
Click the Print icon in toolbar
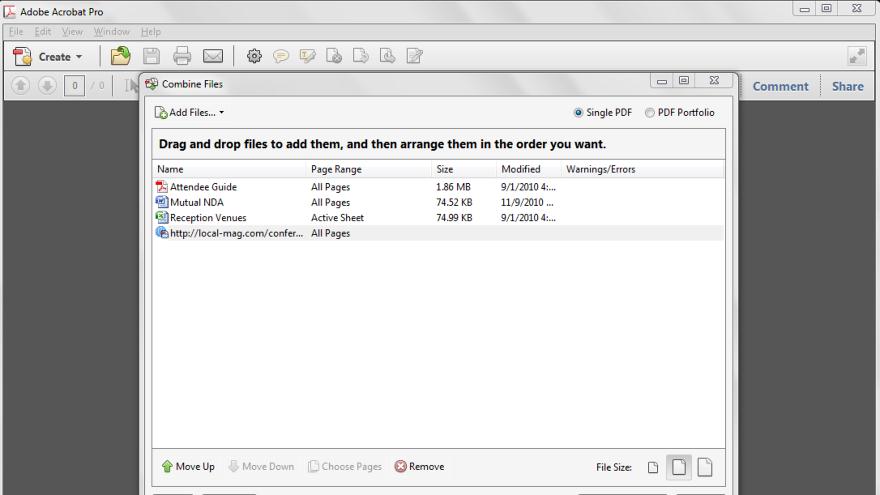pyautogui.click(x=182, y=56)
